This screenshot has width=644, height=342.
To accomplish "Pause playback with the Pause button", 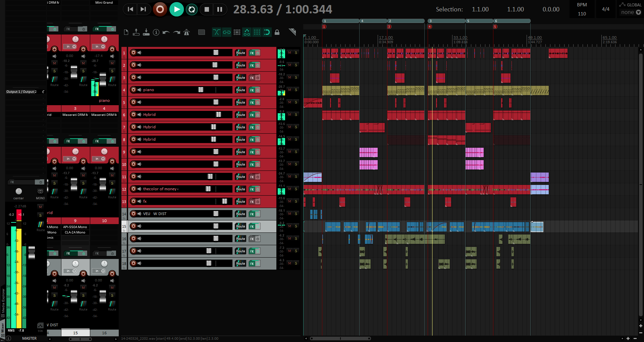I will pos(220,9).
